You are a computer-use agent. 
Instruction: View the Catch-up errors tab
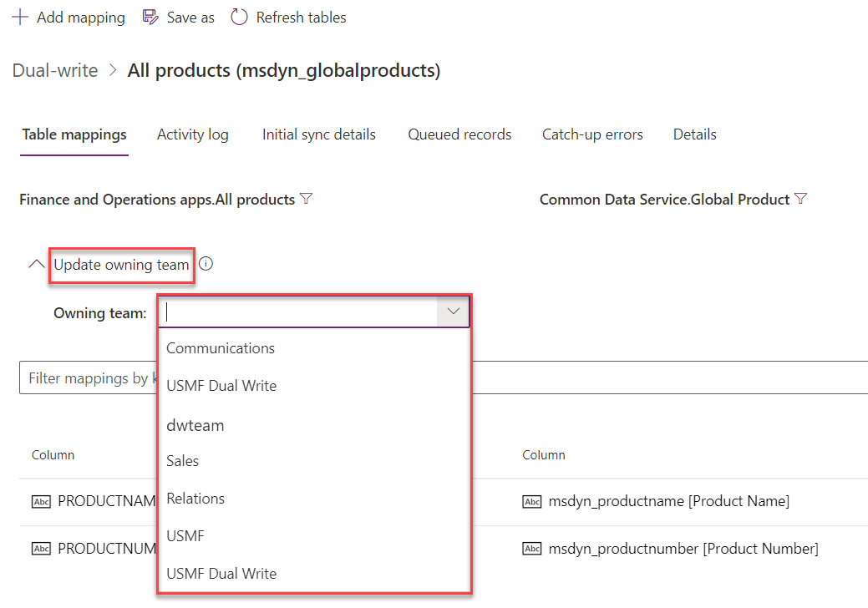592,134
